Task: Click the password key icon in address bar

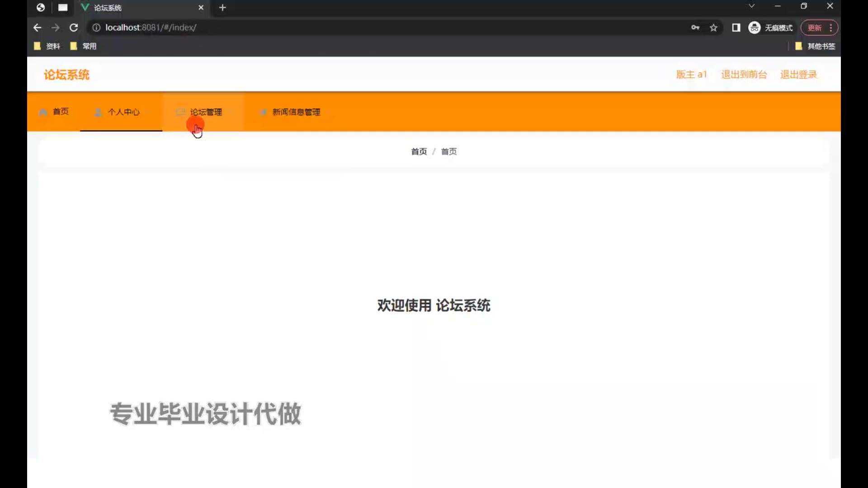Action: 695,28
